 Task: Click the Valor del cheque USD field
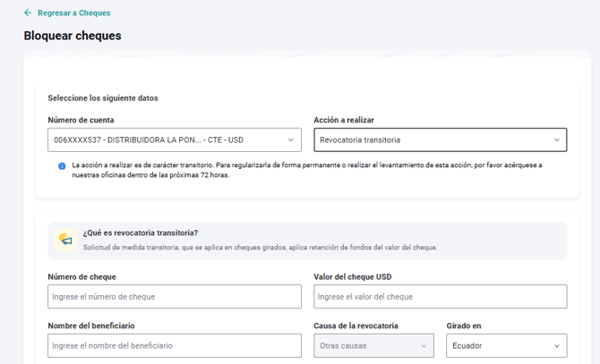[x=440, y=297]
